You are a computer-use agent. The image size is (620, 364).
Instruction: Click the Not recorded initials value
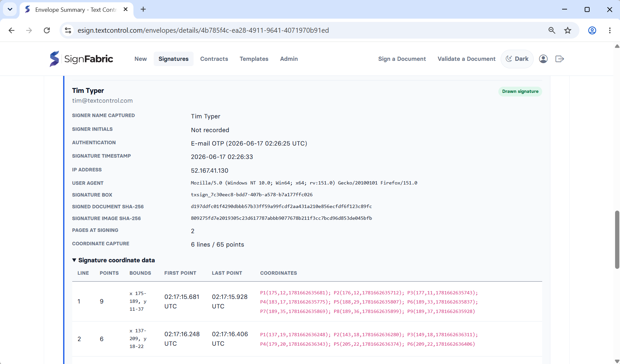[x=210, y=130]
